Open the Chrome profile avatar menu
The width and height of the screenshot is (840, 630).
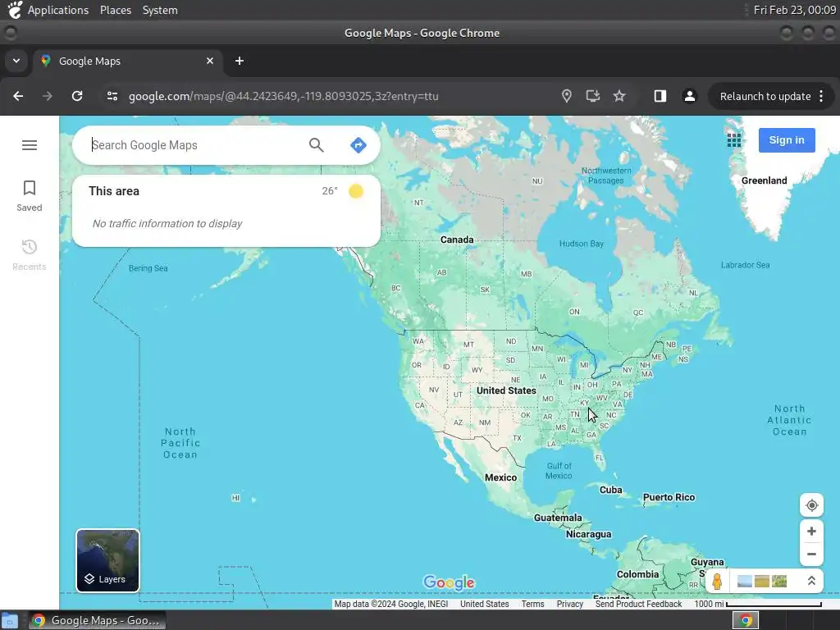click(x=689, y=96)
